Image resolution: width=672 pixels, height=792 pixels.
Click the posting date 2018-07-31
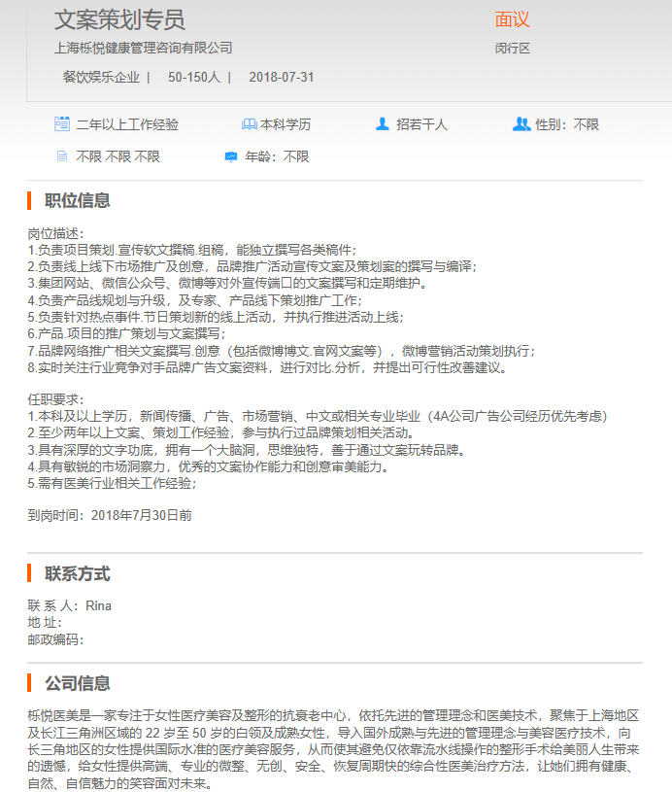282,77
